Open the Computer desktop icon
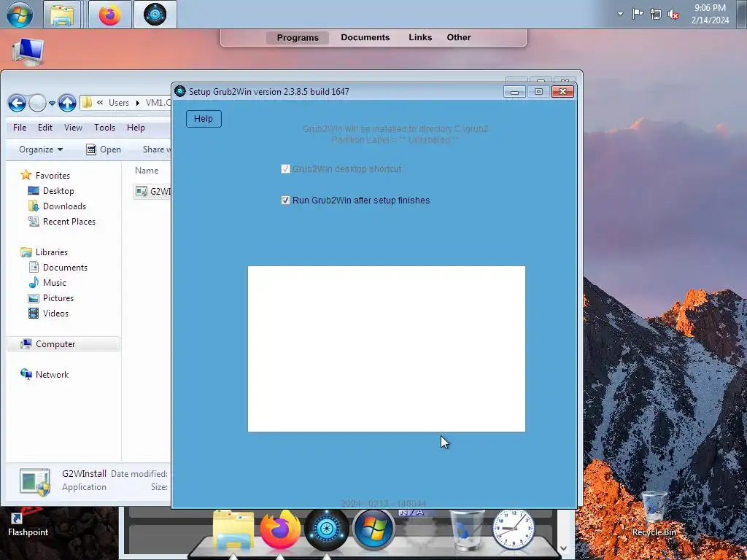Viewport: 747px width, 560px height. point(28,52)
